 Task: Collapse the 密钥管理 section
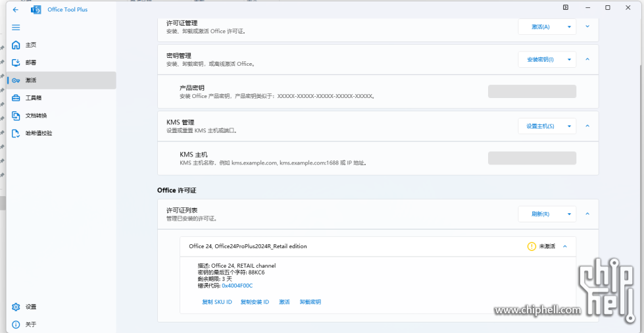point(587,59)
